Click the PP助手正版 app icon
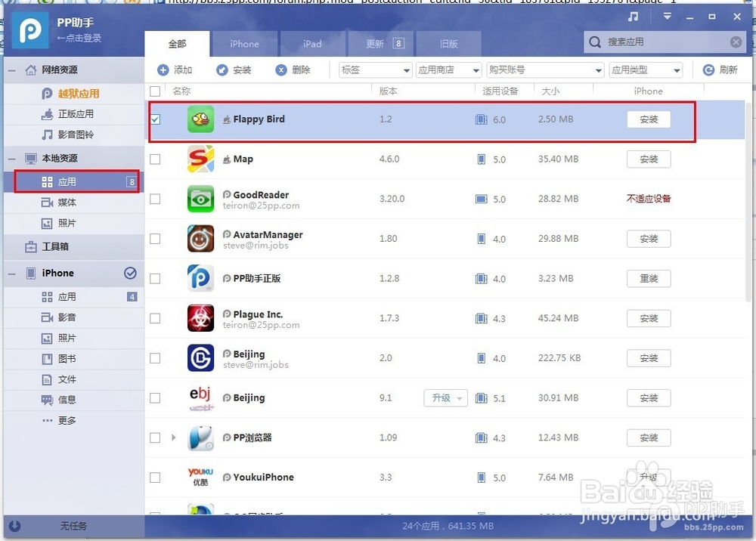Screen dimensions: 756x541 point(200,278)
